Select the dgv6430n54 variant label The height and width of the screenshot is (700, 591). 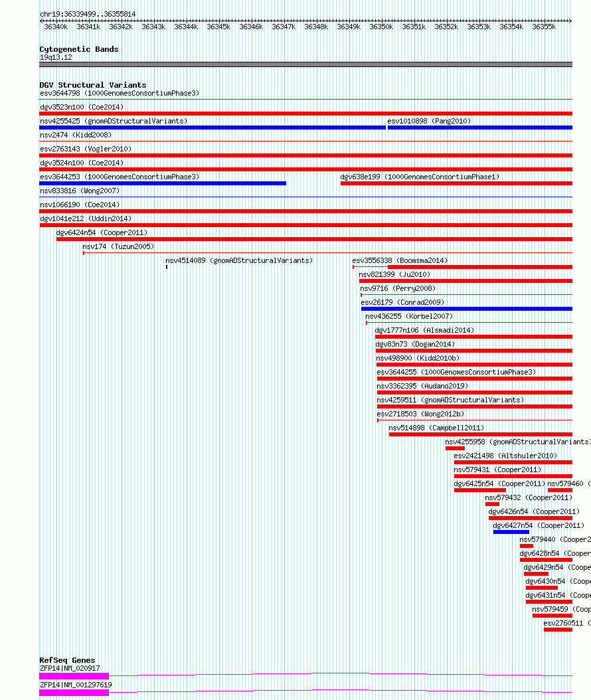click(558, 581)
